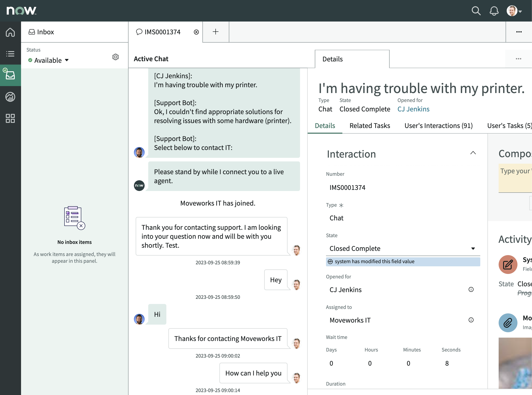Close the IMS0001374 tab
The height and width of the screenshot is (395, 532).
click(196, 32)
